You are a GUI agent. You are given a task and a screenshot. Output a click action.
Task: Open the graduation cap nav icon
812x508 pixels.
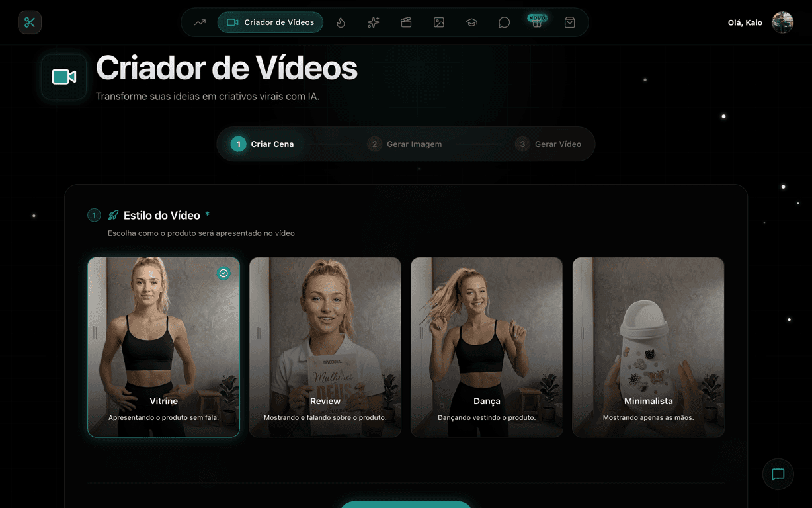click(x=471, y=22)
